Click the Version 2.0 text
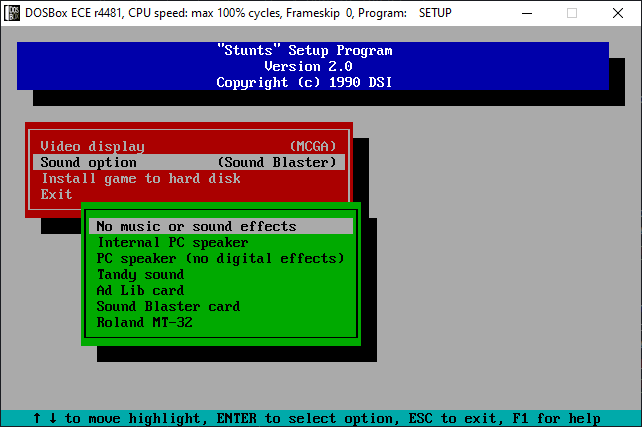This screenshot has width=642, height=427. click(308, 66)
